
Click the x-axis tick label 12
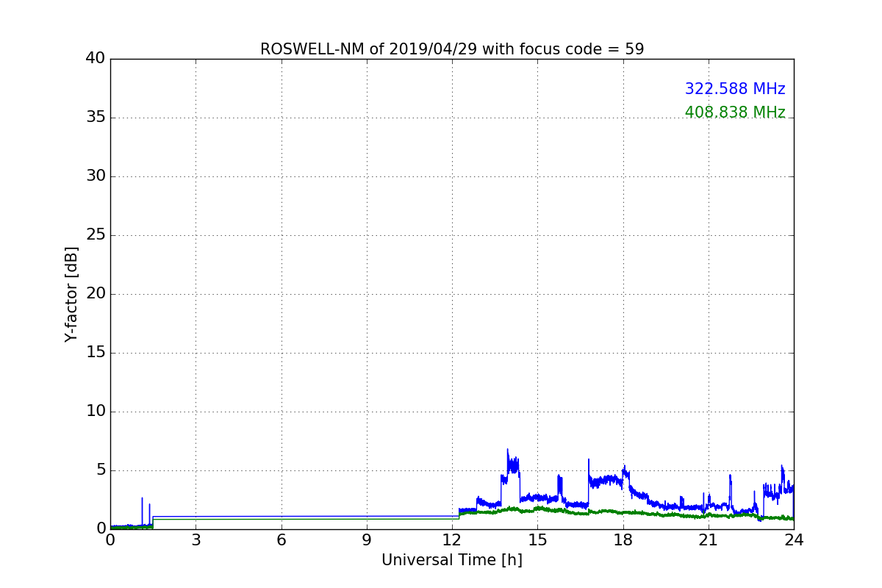point(452,539)
